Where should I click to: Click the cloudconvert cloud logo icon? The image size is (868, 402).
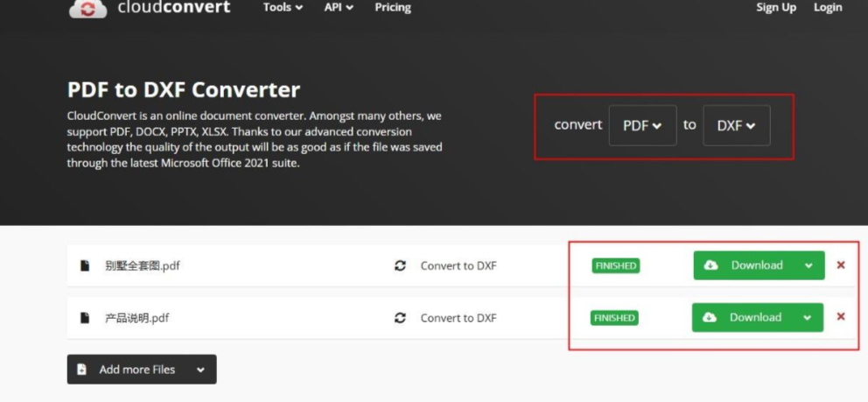click(87, 8)
